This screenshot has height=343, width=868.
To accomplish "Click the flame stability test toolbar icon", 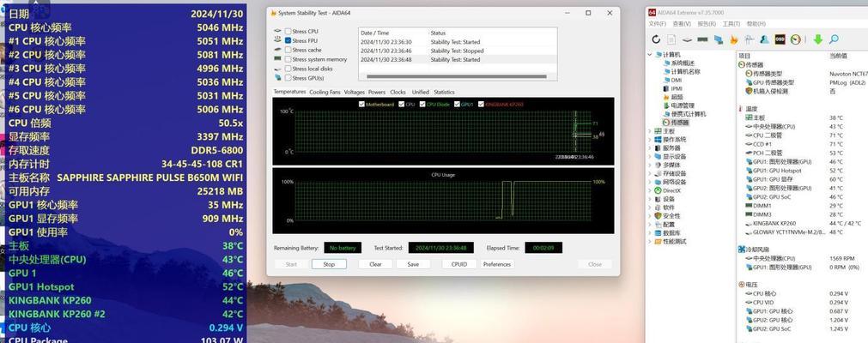I will click(734, 39).
